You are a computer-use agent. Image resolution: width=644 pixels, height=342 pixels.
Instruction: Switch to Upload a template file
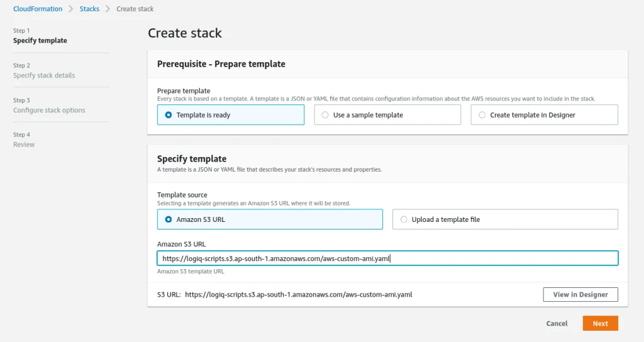pyautogui.click(x=404, y=219)
